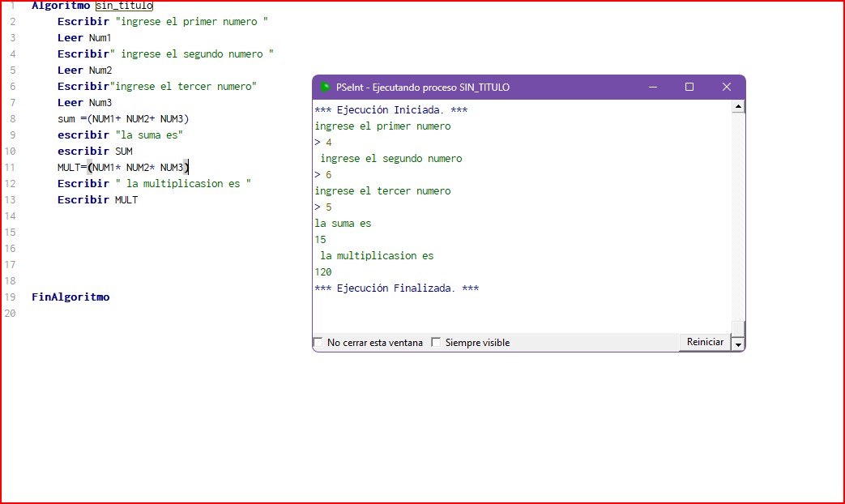Maximize the PSeInt execution window
Image resolution: width=845 pixels, height=504 pixels.
pos(689,88)
